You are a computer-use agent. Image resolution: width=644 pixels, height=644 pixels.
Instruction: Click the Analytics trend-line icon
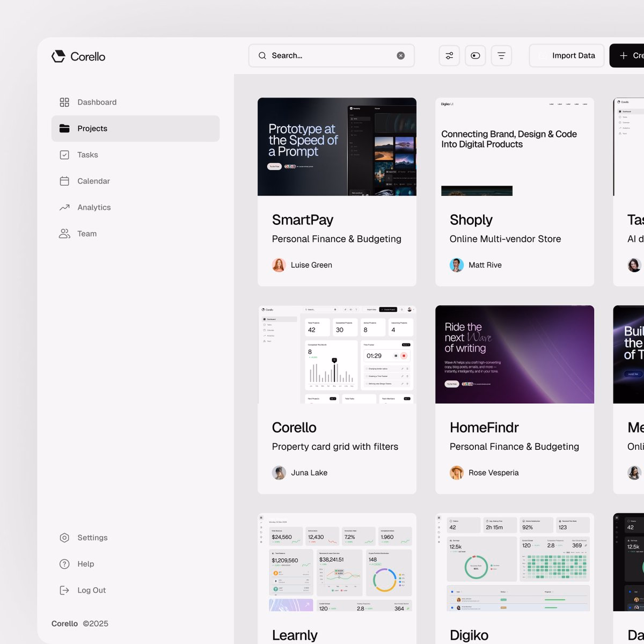[x=64, y=207]
